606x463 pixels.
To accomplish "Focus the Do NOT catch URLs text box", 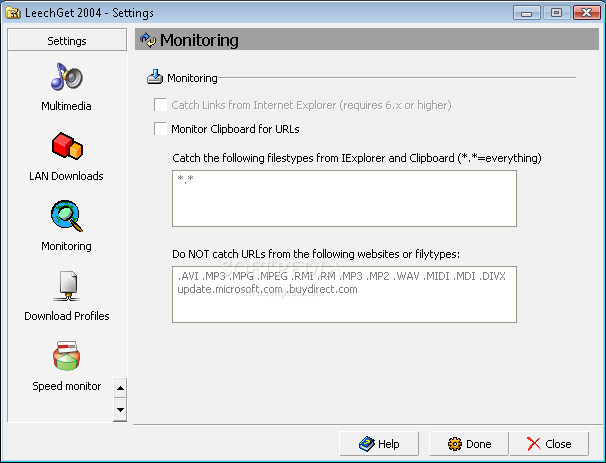I will [x=344, y=294].
